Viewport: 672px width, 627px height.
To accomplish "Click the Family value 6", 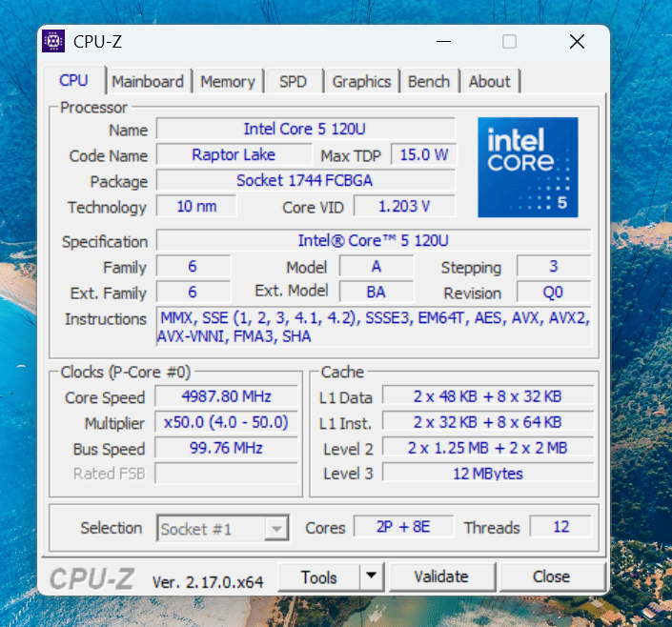I will click(x=193, y=266).
